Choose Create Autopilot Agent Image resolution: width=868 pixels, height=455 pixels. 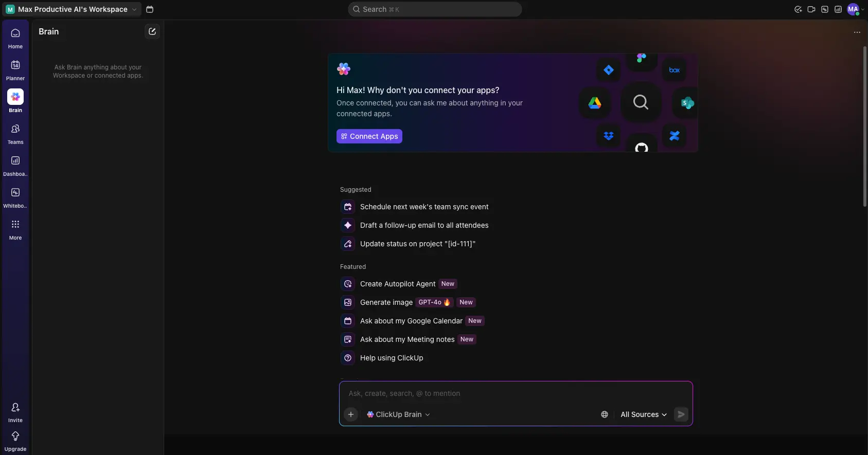(399, 284)
